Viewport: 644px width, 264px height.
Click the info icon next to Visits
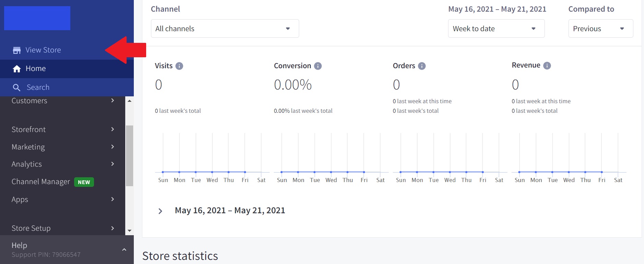(179, 66)
